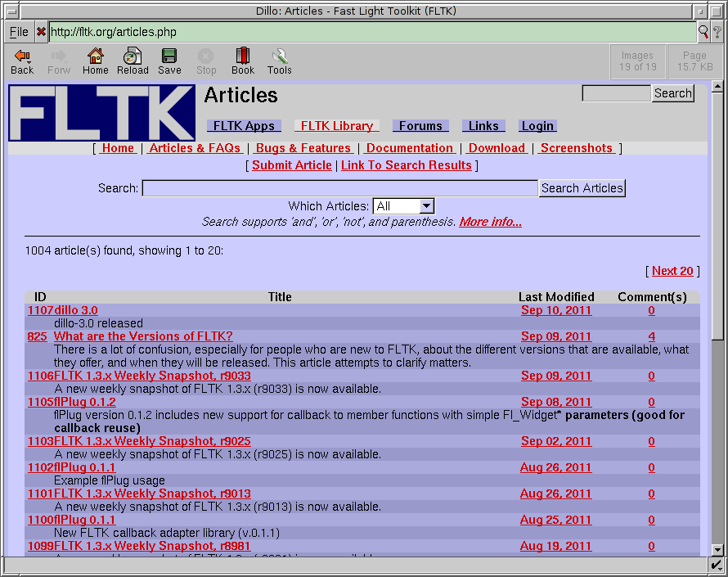The height and width of the screenshot is (577, 728).
Task: Follow the Articles & FAQs link
Action: (195, 148)
